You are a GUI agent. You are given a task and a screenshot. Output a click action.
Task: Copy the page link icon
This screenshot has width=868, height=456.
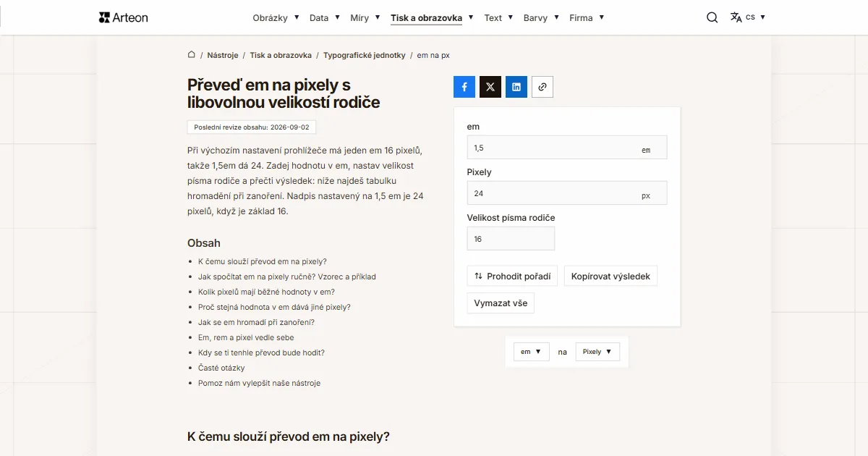pyautogui.click(x=542, y=87)
